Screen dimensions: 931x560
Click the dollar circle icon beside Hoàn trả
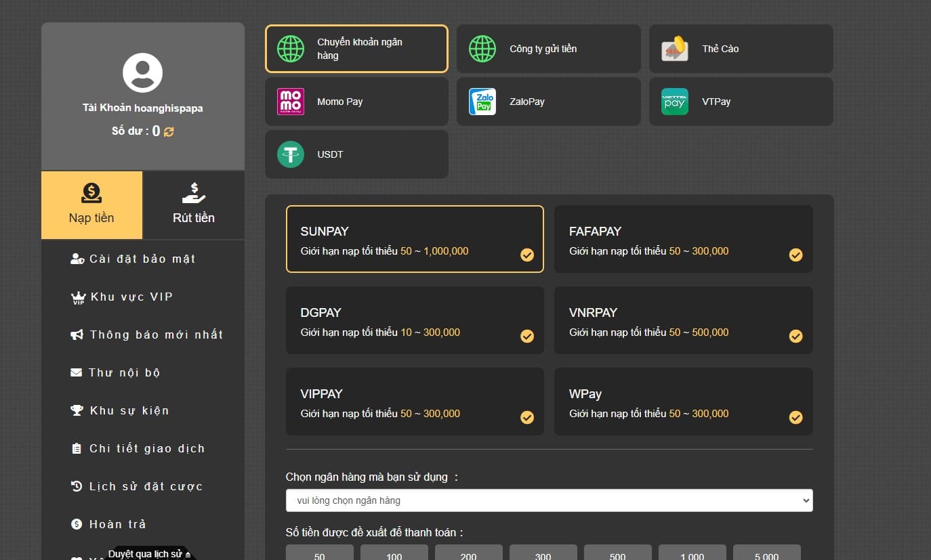click(x=77, y=524)
